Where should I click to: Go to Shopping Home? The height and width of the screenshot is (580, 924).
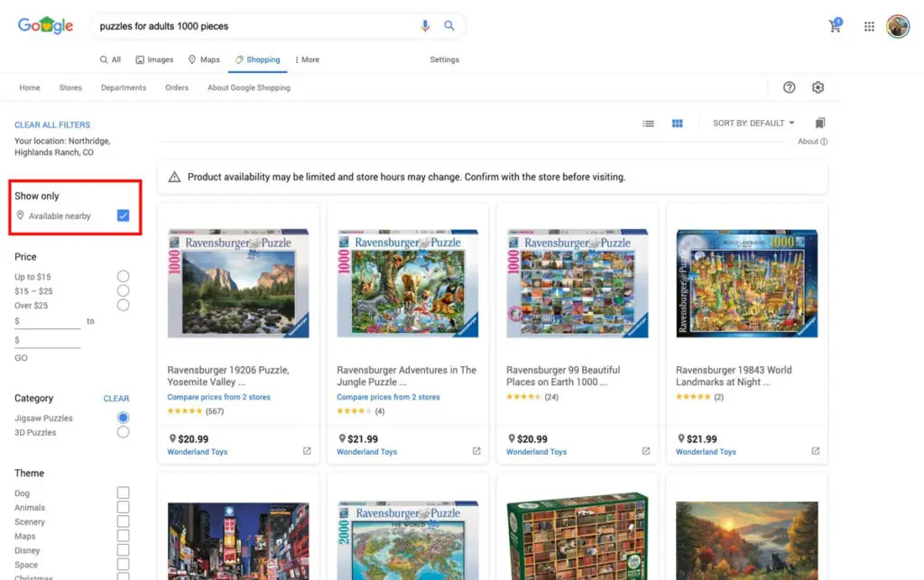coord(30,87)
